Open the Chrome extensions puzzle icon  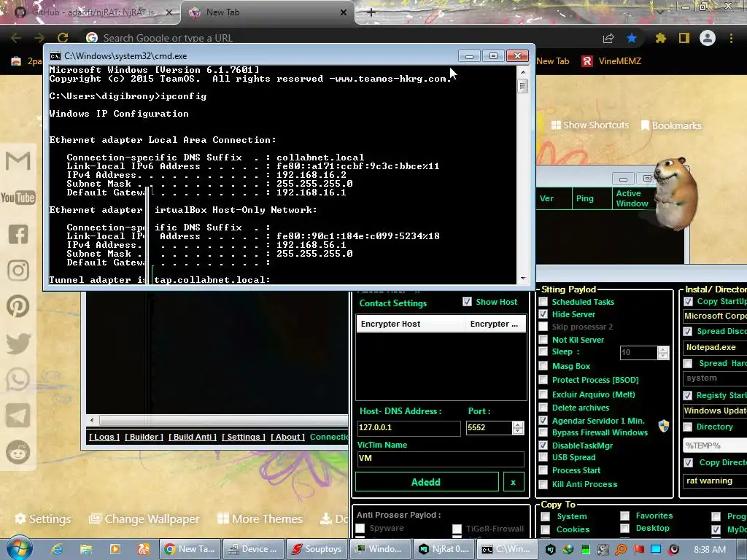pyautogui.click(x=661, y=38)
